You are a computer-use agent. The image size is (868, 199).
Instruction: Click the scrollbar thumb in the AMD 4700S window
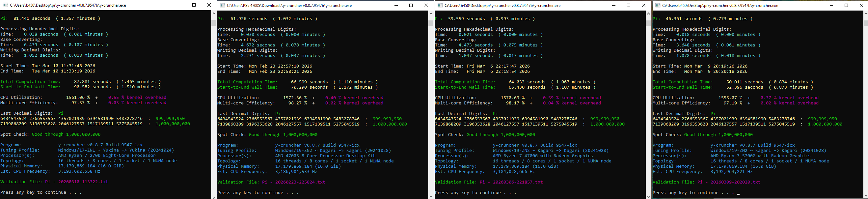[x=431, y=23]
